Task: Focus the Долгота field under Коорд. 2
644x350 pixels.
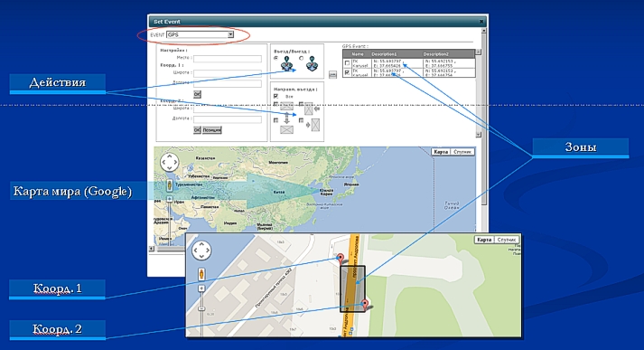Action: pyautogui.click(x=228, y=119)
